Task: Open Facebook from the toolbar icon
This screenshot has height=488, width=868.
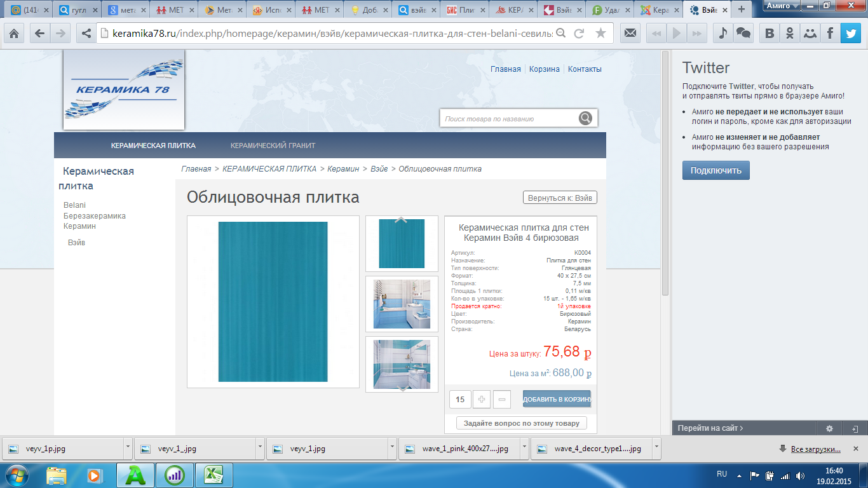Action: coord(830,33)
